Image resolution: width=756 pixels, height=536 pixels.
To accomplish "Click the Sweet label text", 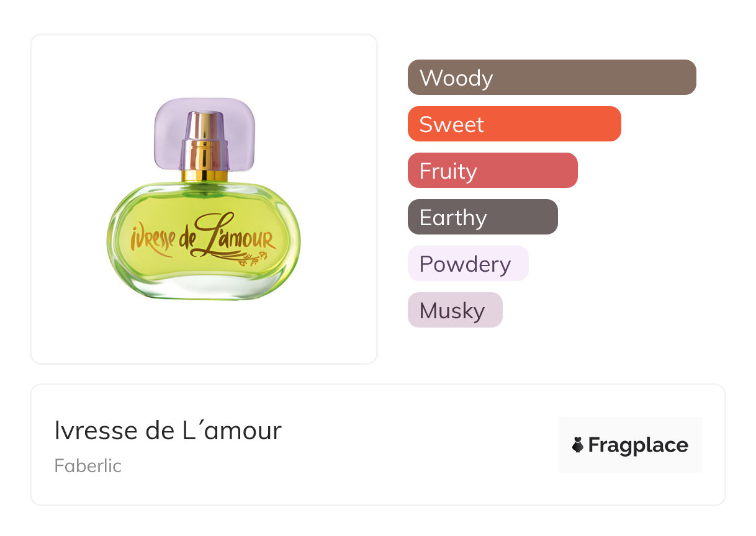I will [452, 125].
